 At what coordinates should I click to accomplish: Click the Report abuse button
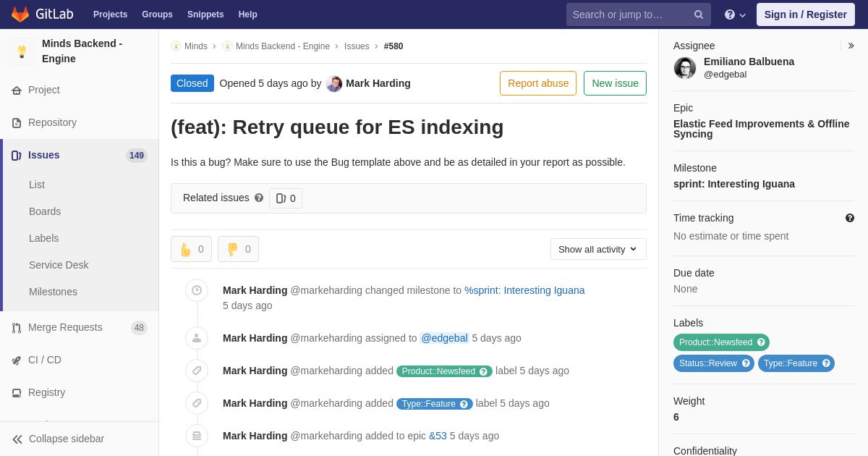pyautogui.click(x=538, y=83)
